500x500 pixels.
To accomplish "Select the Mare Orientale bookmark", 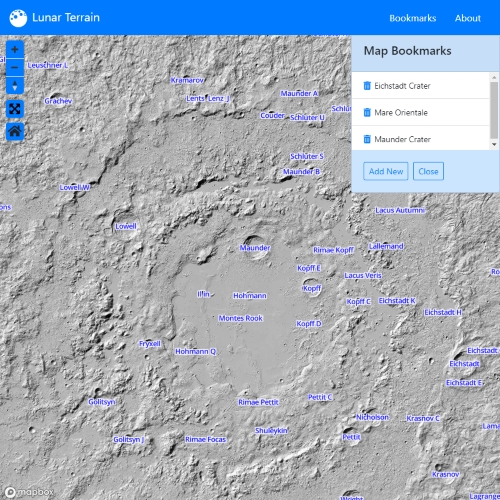I will pos(421,112).
